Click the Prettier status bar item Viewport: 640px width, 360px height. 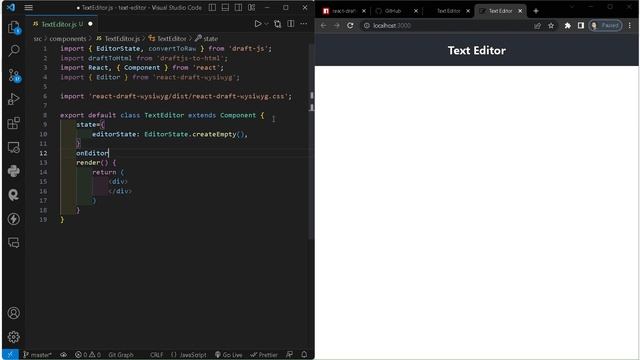coord(264,355)
